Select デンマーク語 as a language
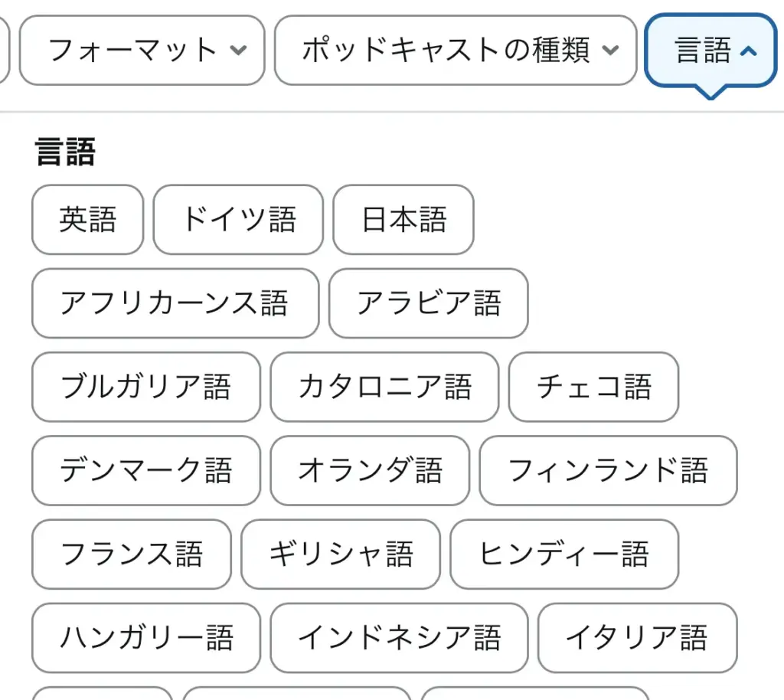Screen dimensions: 784x700 click(x=145, y=471)
